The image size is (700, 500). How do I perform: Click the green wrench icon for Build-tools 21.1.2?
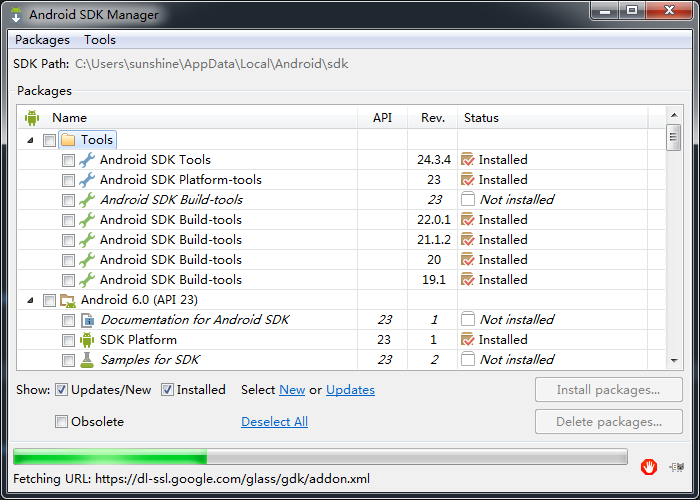[x=87, y=240]
